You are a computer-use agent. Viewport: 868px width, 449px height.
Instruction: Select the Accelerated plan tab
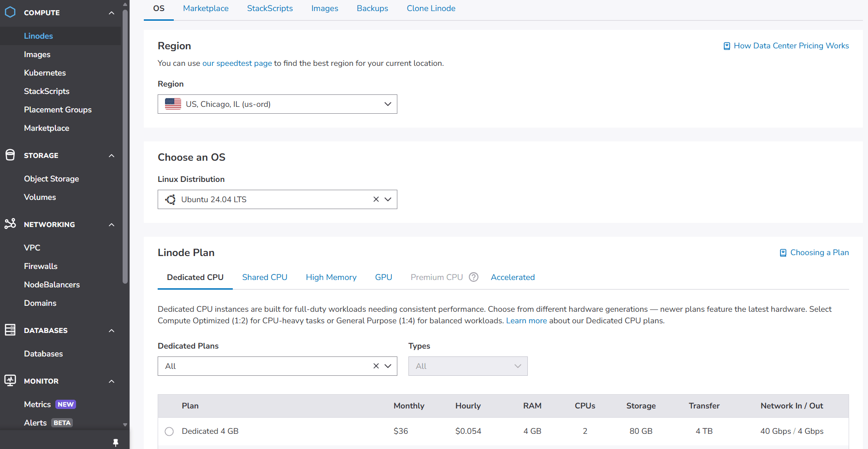pyautogui.click(x=513, y=277)
